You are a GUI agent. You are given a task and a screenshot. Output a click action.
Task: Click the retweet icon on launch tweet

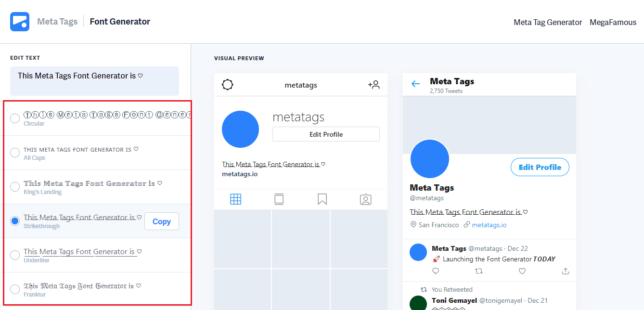479,271
